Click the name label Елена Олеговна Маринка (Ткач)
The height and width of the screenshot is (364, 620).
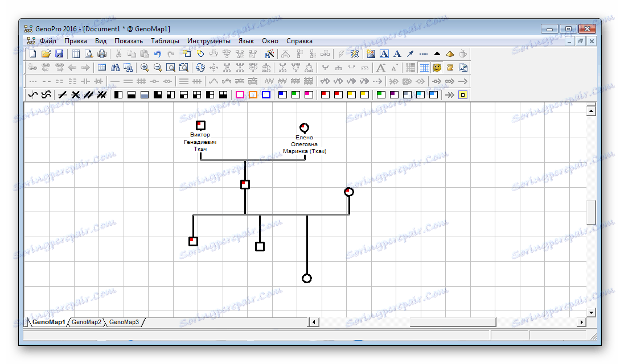[305, 144]
